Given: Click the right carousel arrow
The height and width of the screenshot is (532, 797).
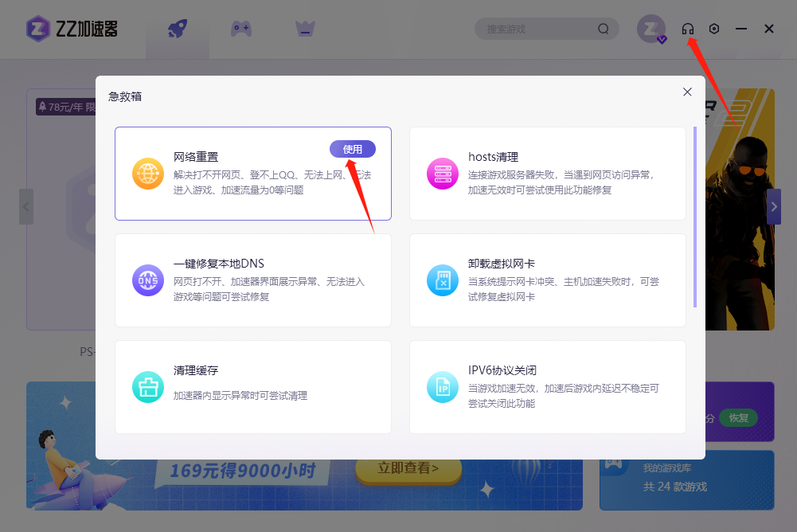Looking at the screenshot, I should pyautogui.click(x=773, y=206).
